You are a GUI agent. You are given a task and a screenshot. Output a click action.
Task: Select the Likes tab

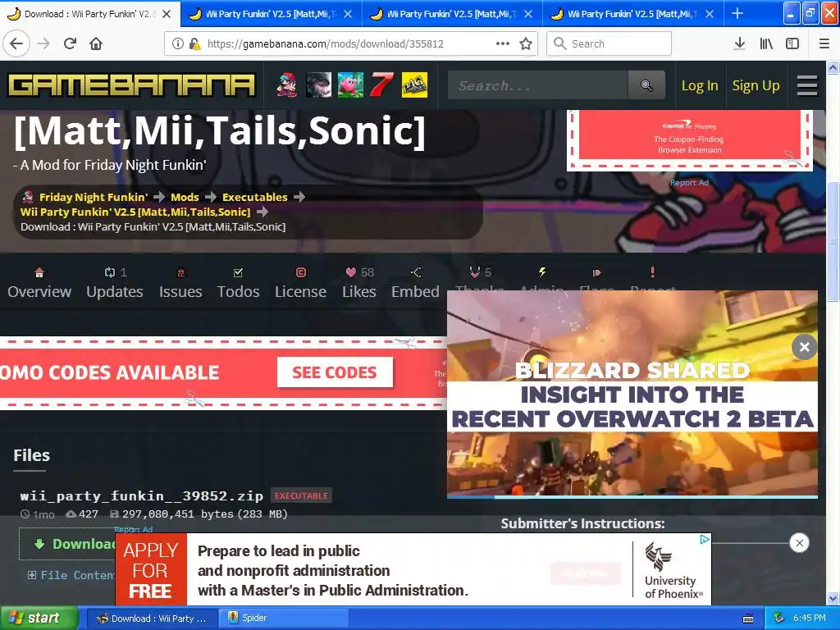[x=359, y=283]
